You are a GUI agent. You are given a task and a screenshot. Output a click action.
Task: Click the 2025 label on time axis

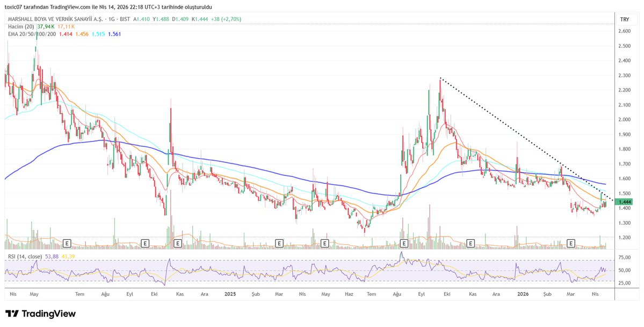[x=230, y=294]
